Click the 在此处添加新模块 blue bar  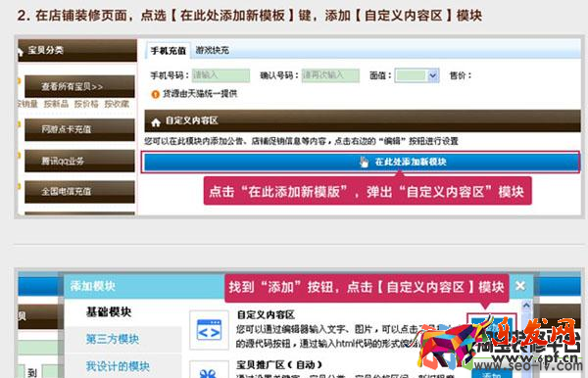362,162
